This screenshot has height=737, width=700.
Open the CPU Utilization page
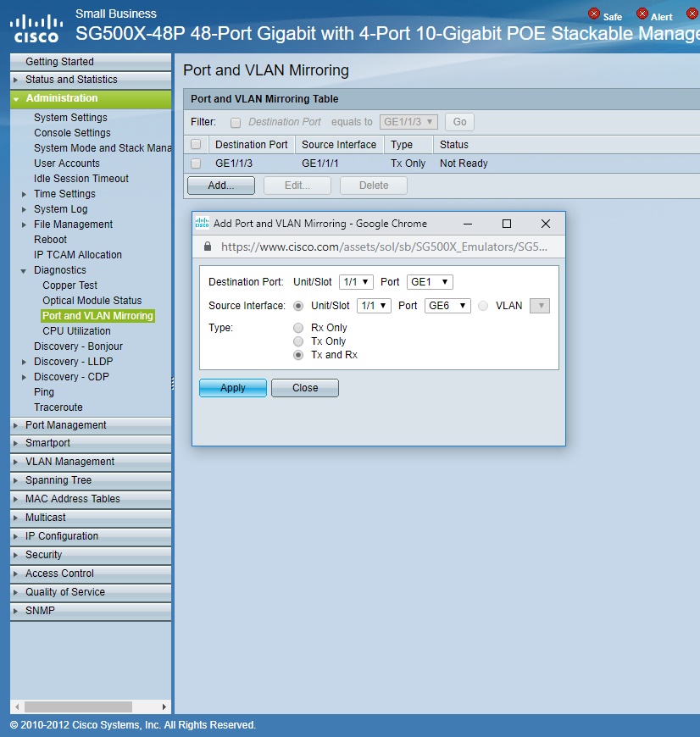pos(76,331)
